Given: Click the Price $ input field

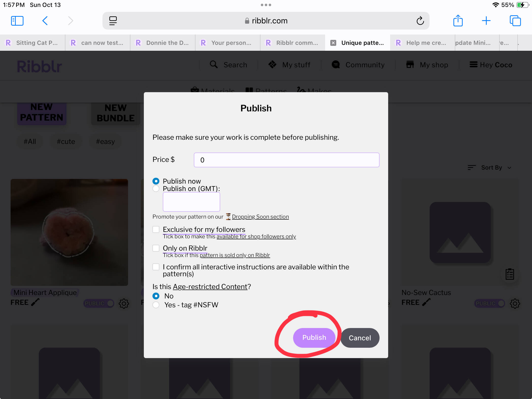Looking at the screenshot, I should (x=286, y=160).
